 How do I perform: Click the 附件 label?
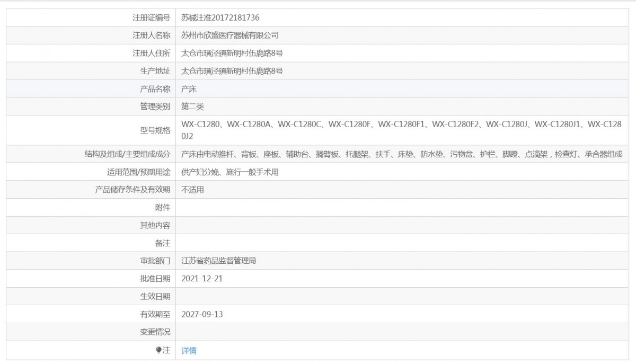(x=163, y=207)
